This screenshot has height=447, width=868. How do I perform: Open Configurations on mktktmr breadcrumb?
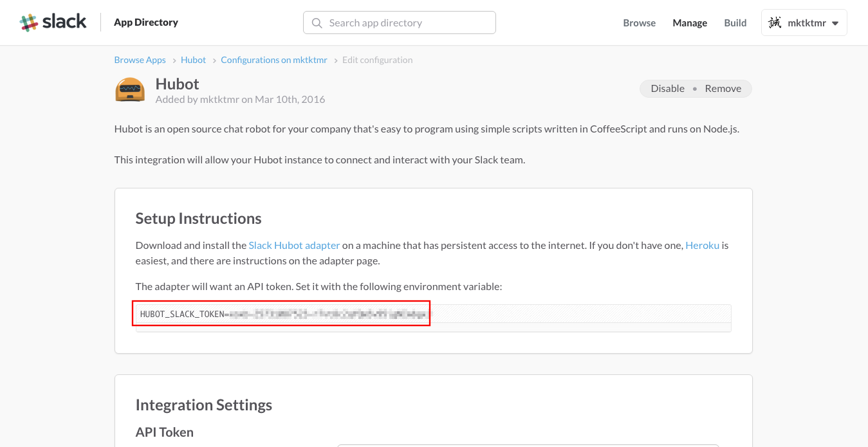coord(274,60)
